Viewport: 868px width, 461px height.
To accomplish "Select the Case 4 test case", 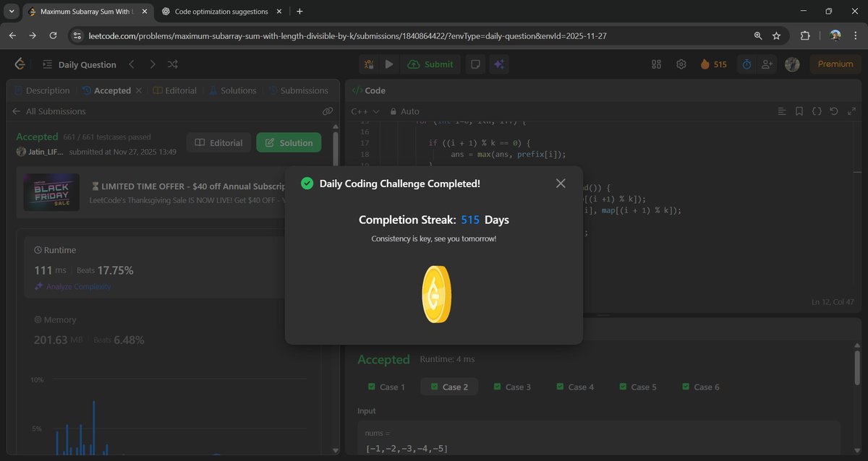I will coord(576,387).
